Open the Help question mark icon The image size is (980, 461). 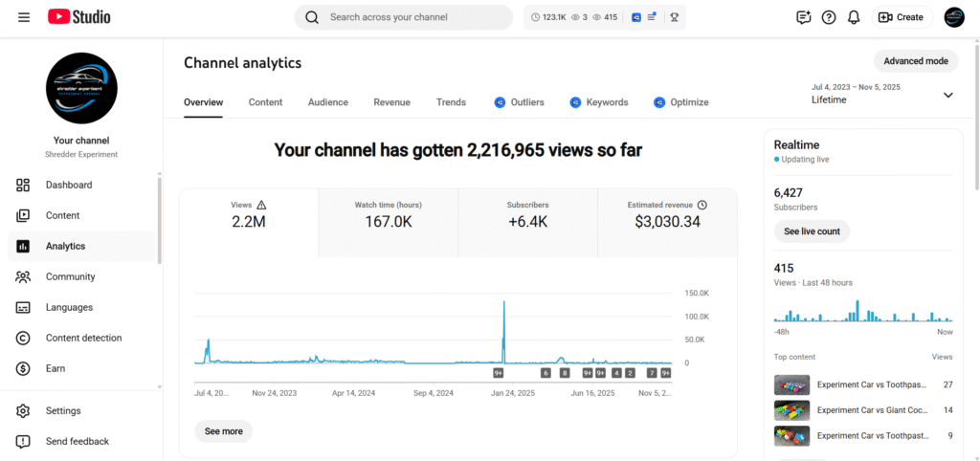829,17
